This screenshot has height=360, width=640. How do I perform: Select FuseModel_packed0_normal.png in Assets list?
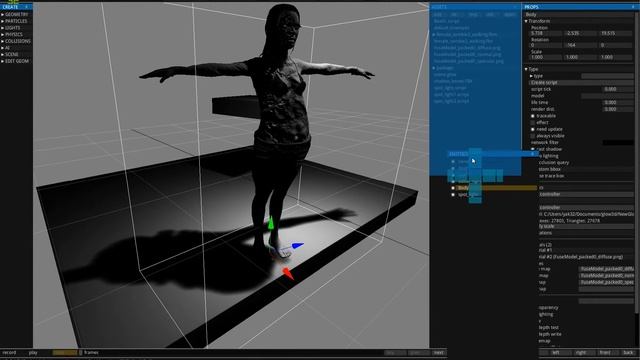tap(467, 54)
